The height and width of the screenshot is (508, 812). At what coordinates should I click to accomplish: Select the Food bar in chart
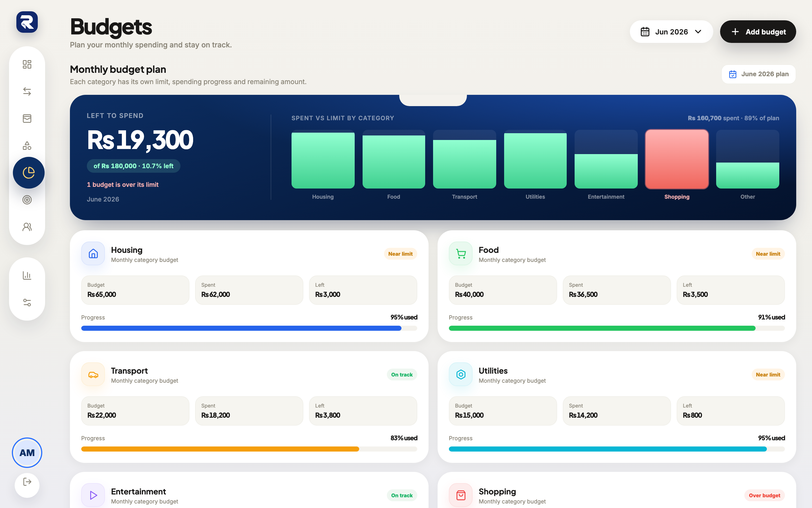[394, 162]
